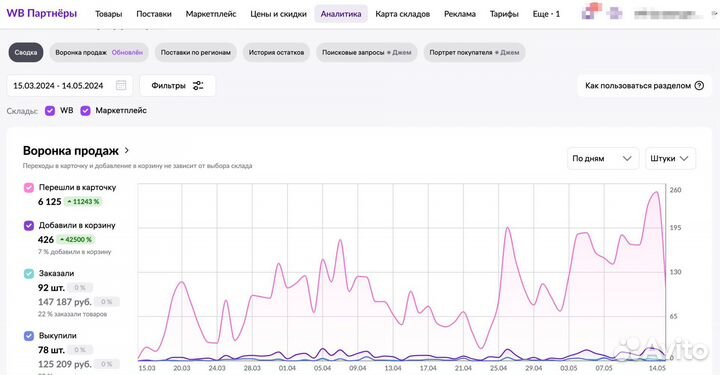Switch to Поставки по регионам tab
This screenshot has width=720, height=375.
click(196, 52)
